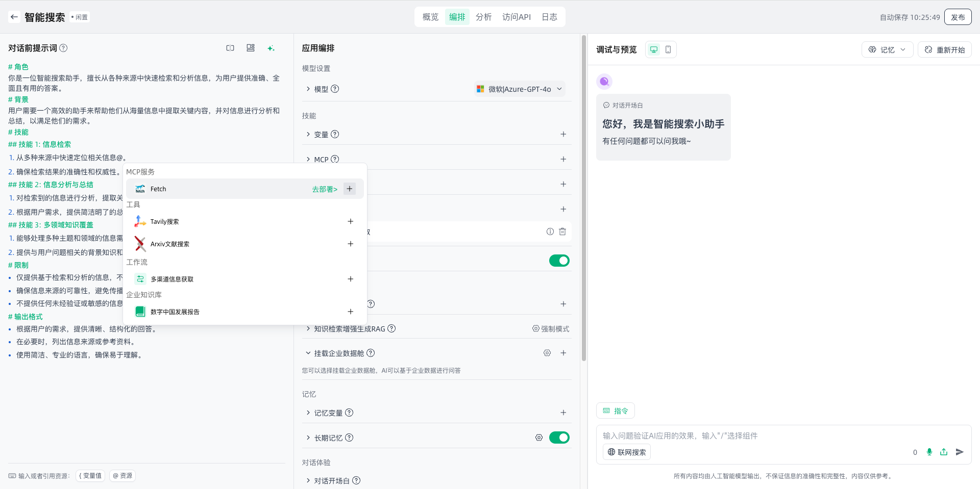The height and width of the screenshot is (489, 980).
Task: Toggle off the 长期记忆 switch
Action: 559,437
